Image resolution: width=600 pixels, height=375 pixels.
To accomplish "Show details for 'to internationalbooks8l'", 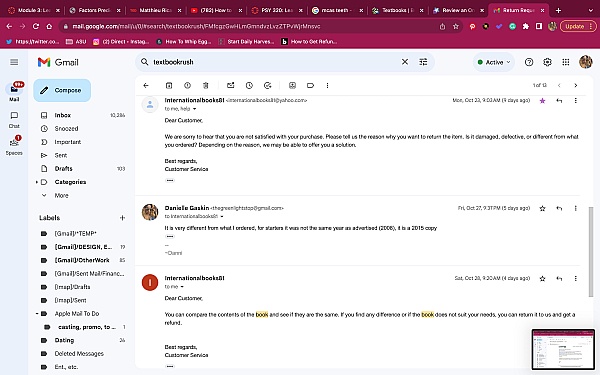I will click(222, 217).
